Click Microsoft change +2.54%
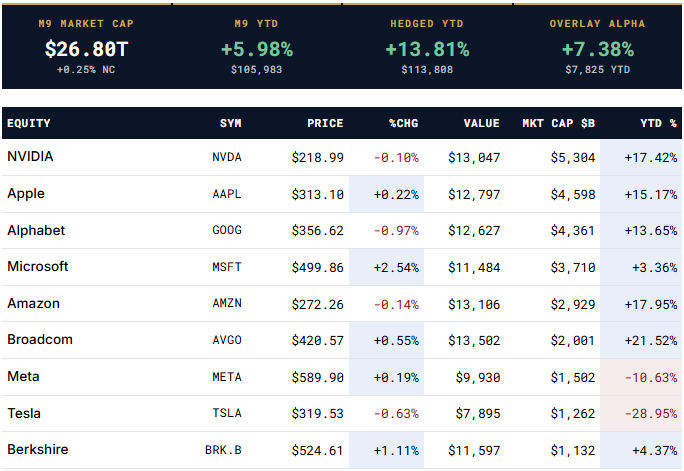This screenshot has width=684, height=471. (396, 267)
